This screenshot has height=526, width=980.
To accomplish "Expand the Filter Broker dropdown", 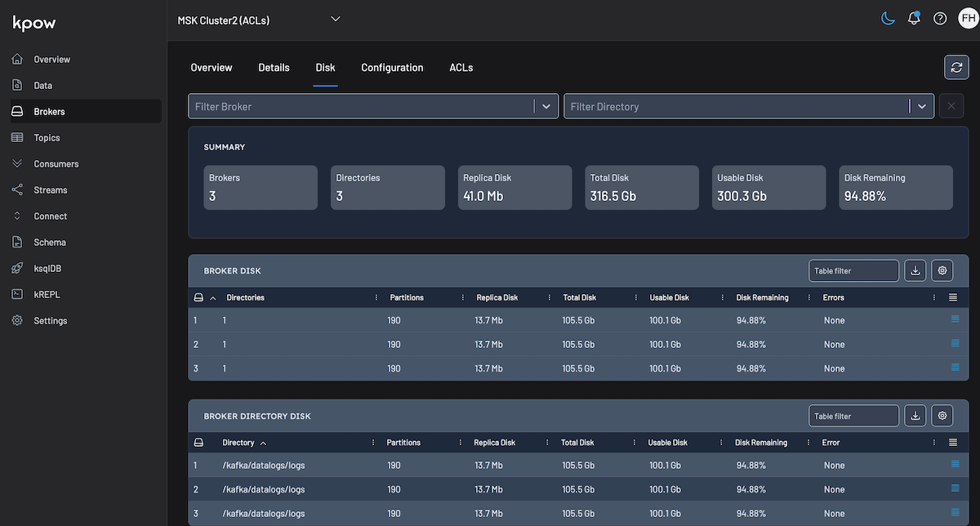I will pyautogui.click(x=546, y=105).
